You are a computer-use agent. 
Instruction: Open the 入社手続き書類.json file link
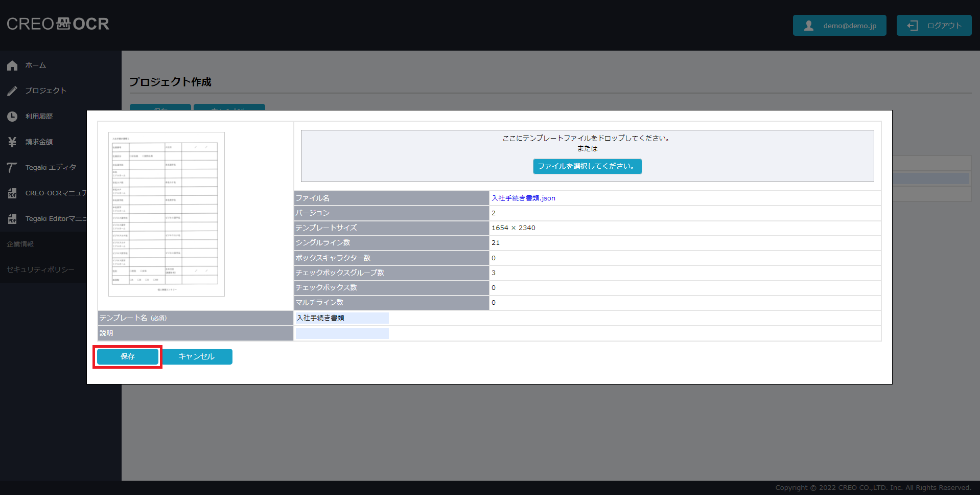(x=523, y=198)
